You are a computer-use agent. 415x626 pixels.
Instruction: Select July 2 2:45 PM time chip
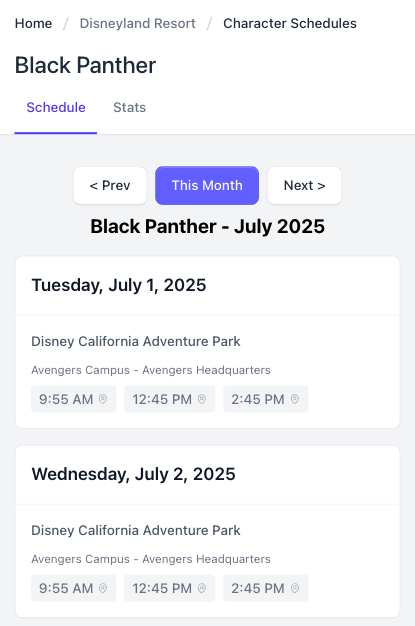click(x=266, y=588)
